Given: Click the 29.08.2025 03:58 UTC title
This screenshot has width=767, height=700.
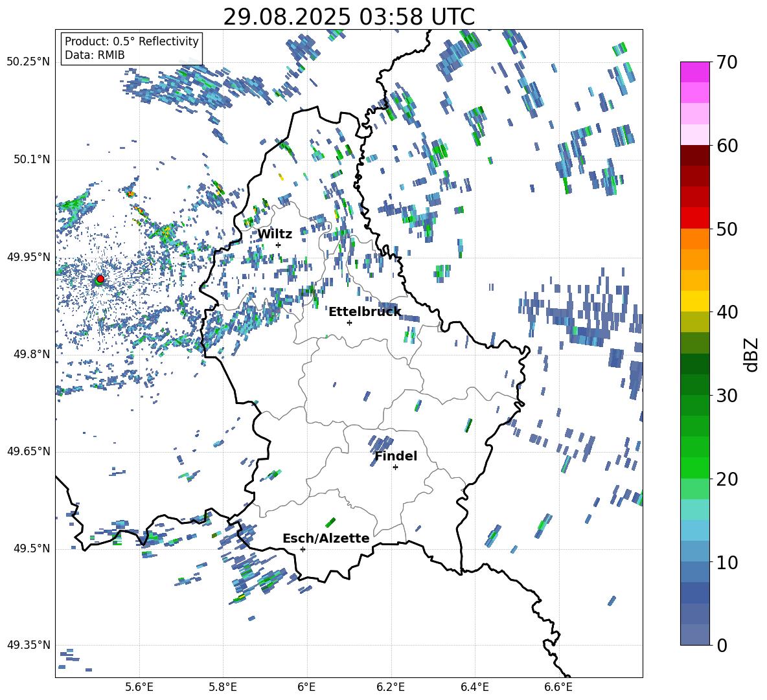Looking at the screenshot, I should pos(349,17).
